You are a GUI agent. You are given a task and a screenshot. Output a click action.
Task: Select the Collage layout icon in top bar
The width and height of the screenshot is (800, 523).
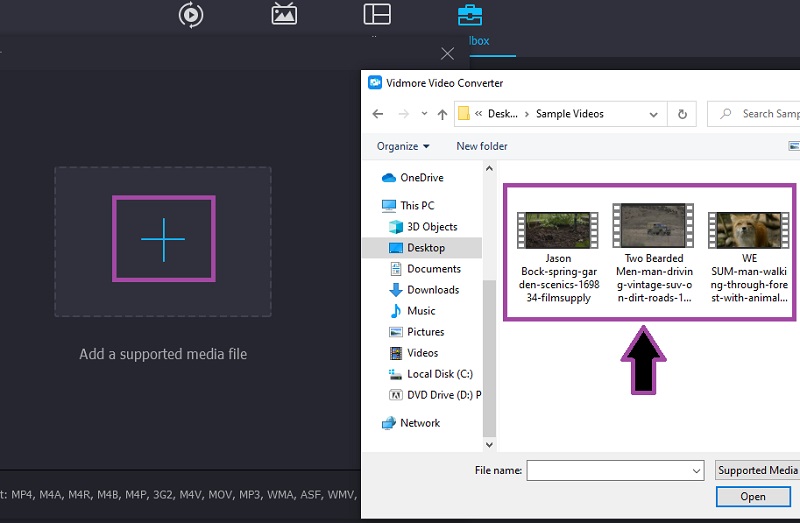click(x=377, y=15)
